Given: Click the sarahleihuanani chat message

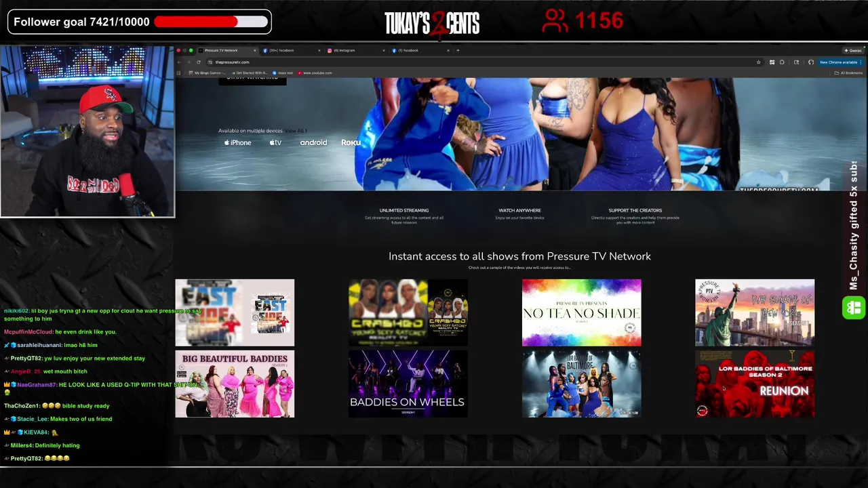Looking at the screenshot, I should point(51,346).
